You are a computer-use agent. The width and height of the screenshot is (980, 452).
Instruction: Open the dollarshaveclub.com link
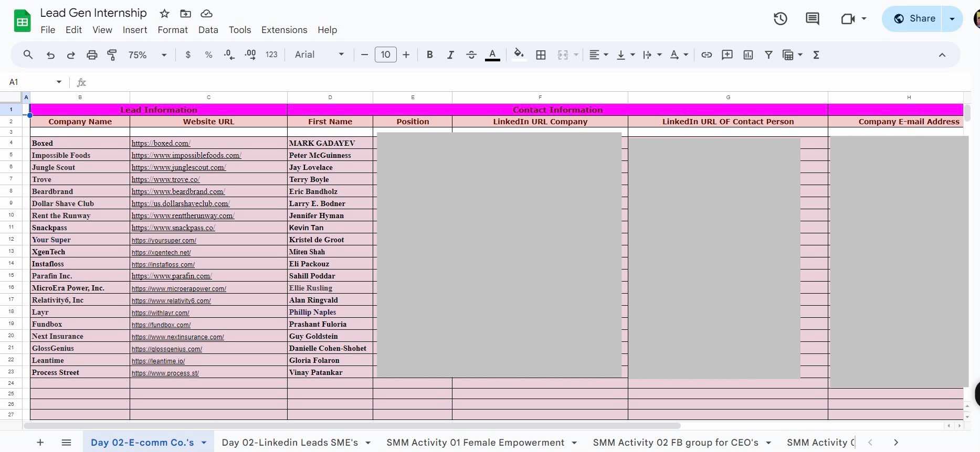181,203
